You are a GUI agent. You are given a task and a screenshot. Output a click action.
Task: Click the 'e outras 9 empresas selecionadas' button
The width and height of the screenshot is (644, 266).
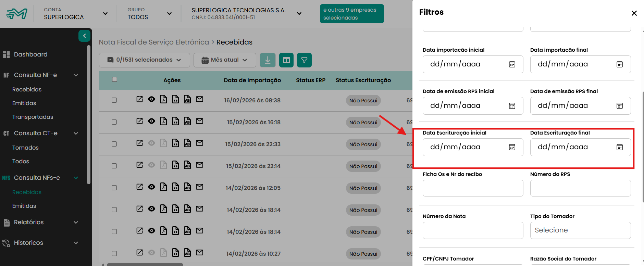click(351, 14)
